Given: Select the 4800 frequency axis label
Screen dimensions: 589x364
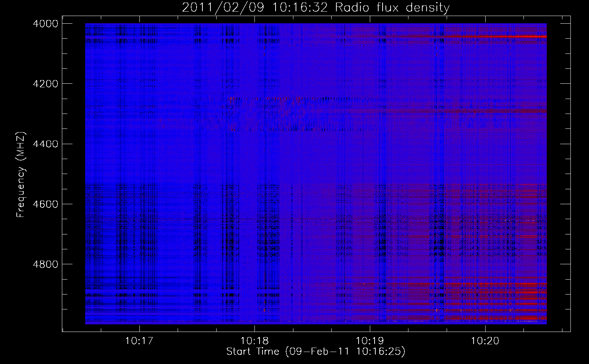Looking at the screenshot, I should (46, 264).
